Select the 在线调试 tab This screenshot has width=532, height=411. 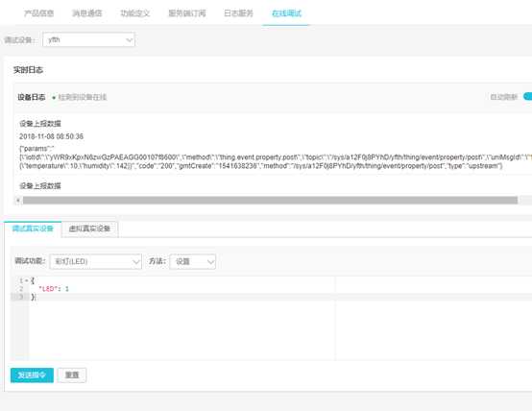coord(286,13)
